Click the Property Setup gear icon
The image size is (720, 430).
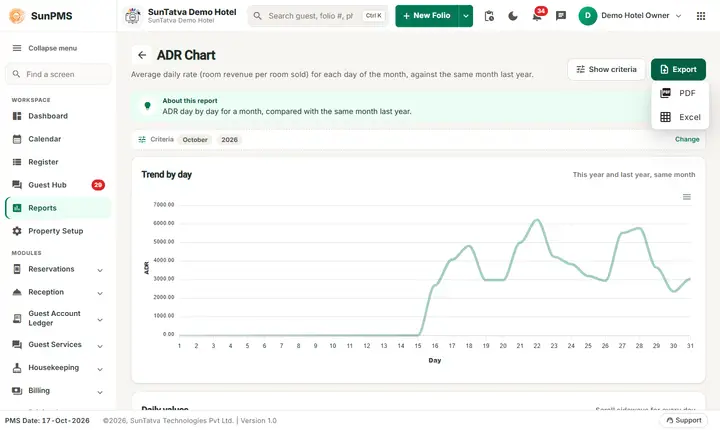click(17, 231)
